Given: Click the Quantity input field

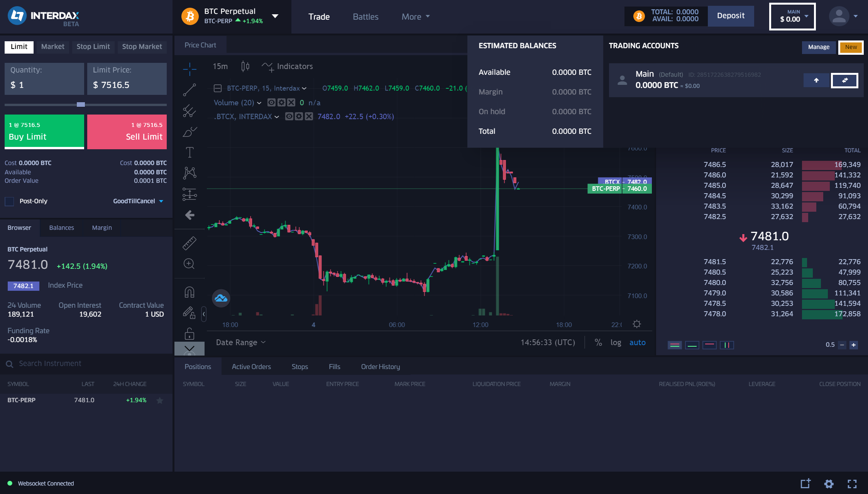Looking at the screenshot, I should [x=44, y=79].
